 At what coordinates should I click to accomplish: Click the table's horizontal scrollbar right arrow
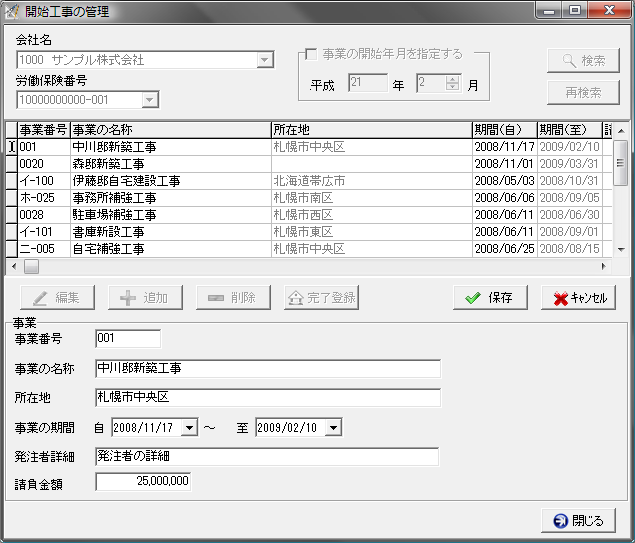pyautogui.click(x=603, y=267)
